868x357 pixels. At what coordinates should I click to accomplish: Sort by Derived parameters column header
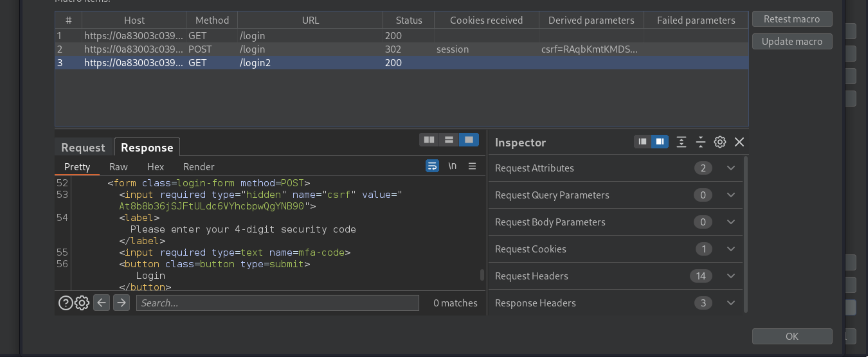click(591, 20)
